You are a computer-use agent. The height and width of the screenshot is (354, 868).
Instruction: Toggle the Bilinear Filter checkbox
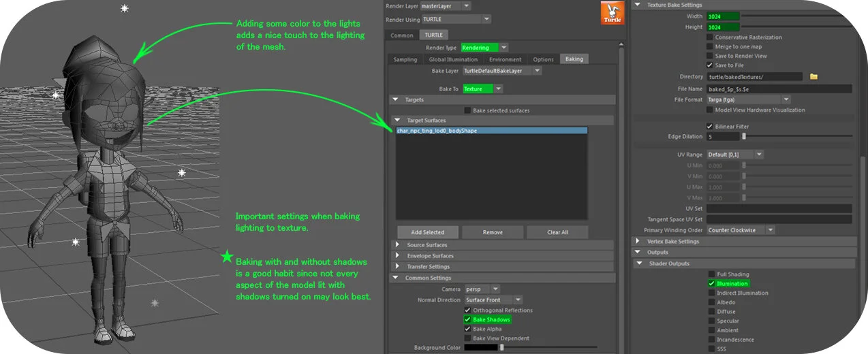click(710, 127)
